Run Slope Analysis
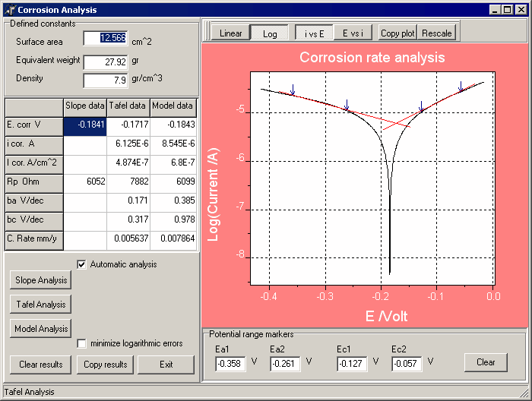The width and height of the screenshot is (532, 401). point(41,280)
